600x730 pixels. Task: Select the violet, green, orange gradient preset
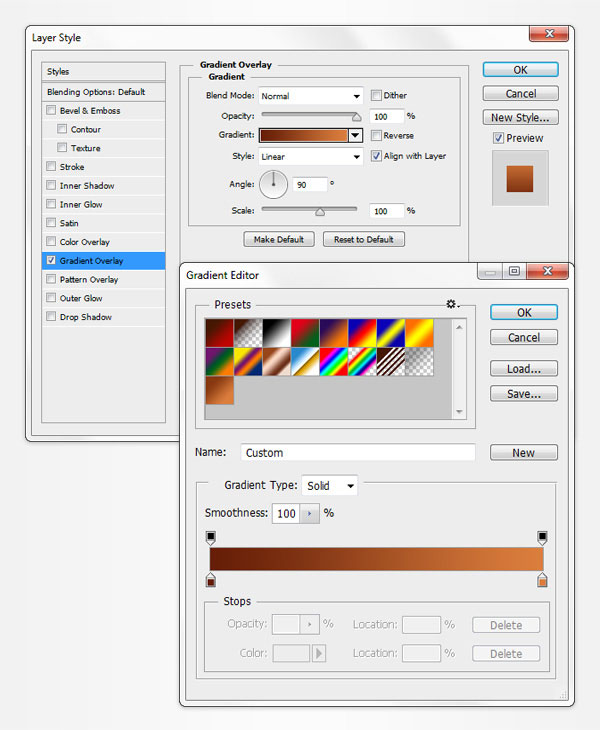coord(219,362)
